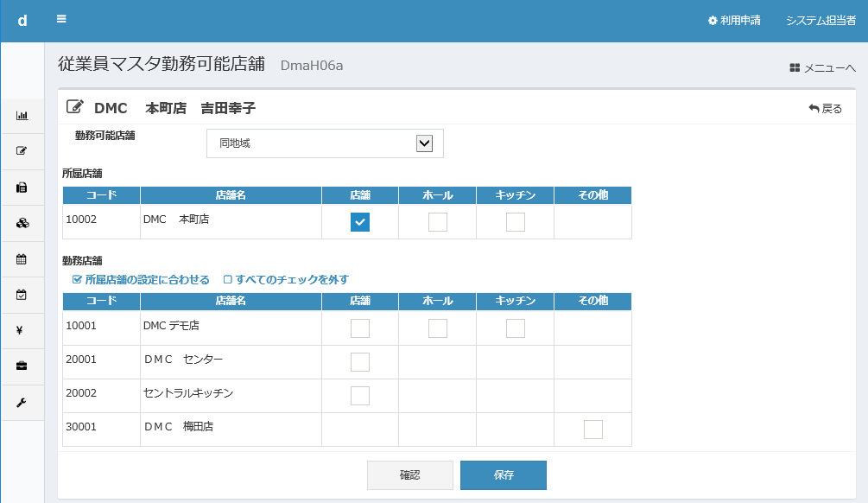Click the 確認 button

(x=410, y=475)
